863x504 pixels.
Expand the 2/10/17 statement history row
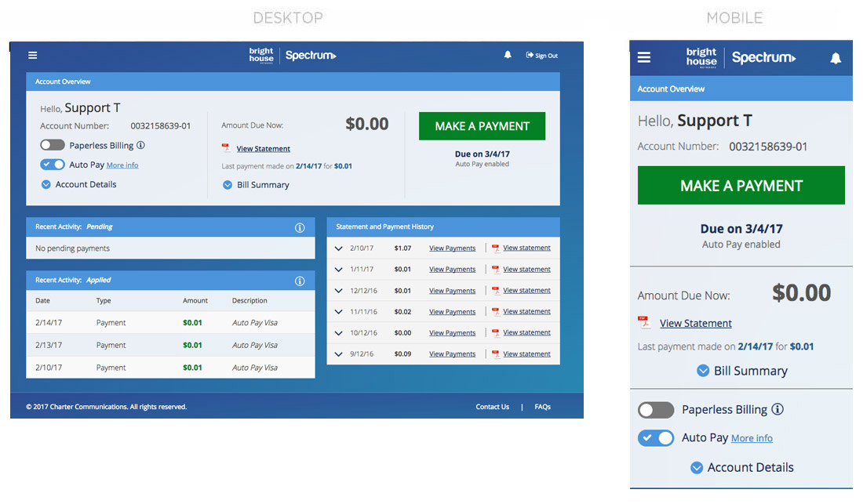click(339, 248)
